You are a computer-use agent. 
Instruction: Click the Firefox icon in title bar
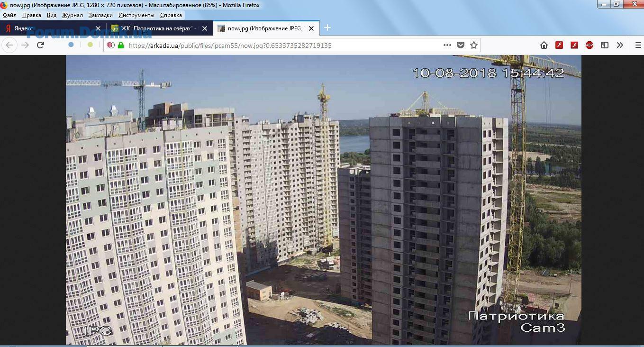pyautogui.click(x=4, y=5)
